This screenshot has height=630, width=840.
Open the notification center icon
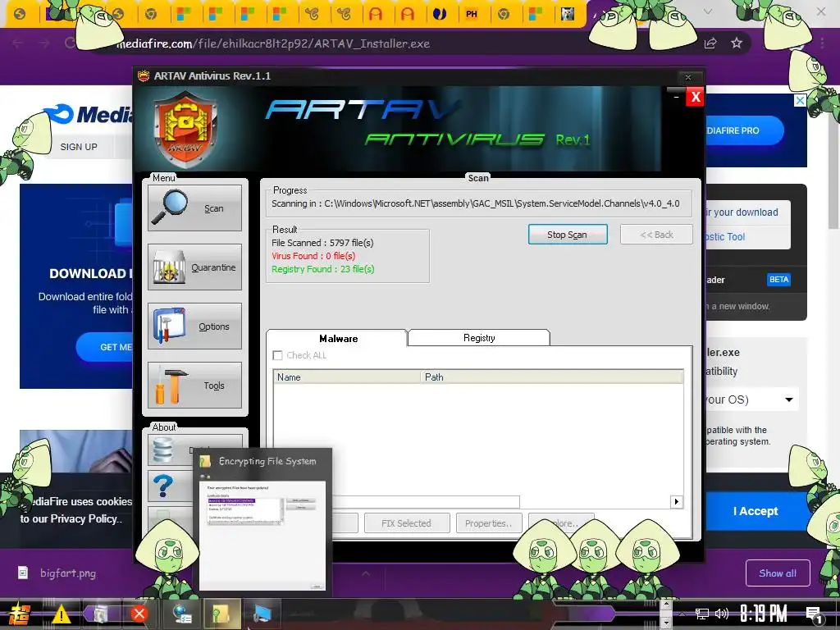815,615
